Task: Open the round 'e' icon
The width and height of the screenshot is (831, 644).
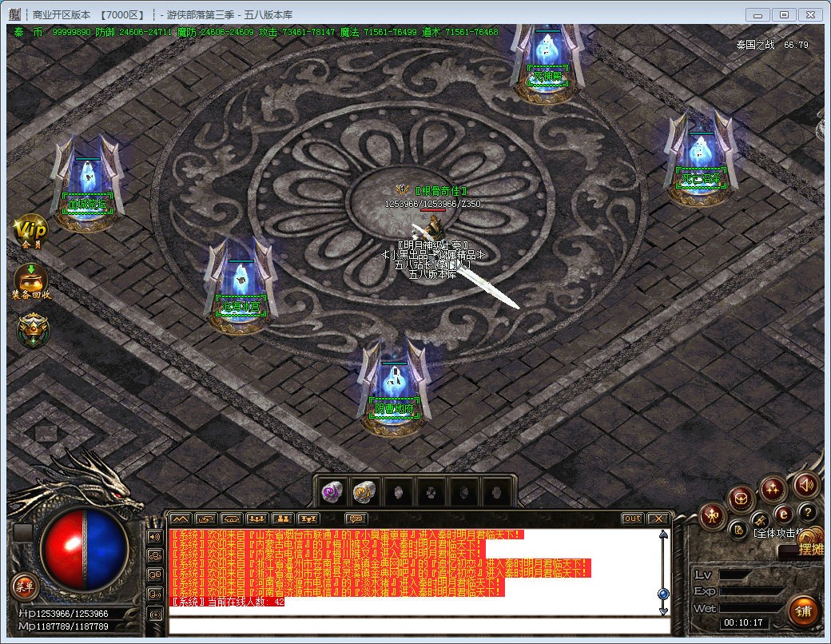Action: (783, 513)
